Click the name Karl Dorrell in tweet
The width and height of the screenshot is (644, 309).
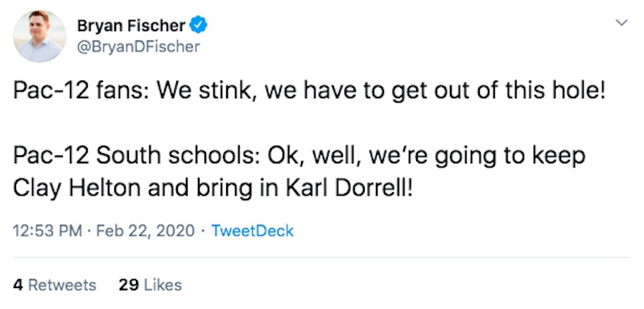(349, 188)
